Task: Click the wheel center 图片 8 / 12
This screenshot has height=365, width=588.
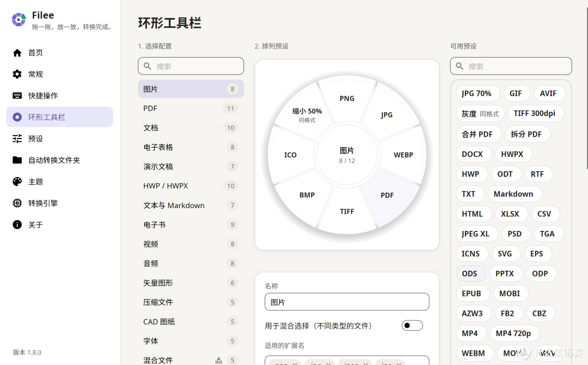Action: pyautogui.click(x=347, y=155)
